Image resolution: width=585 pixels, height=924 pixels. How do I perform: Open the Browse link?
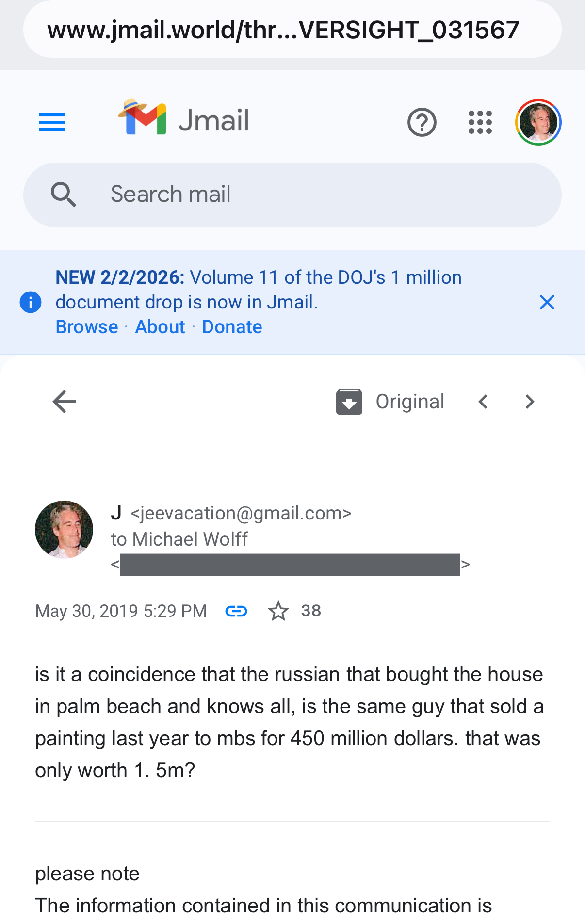(x=87, y=327)
